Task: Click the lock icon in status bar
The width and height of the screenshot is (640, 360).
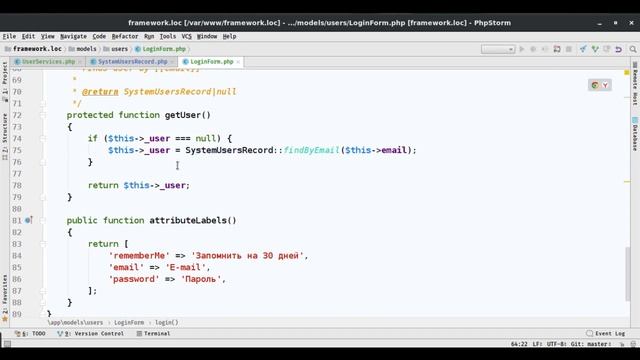Action: tap(622, 344)
